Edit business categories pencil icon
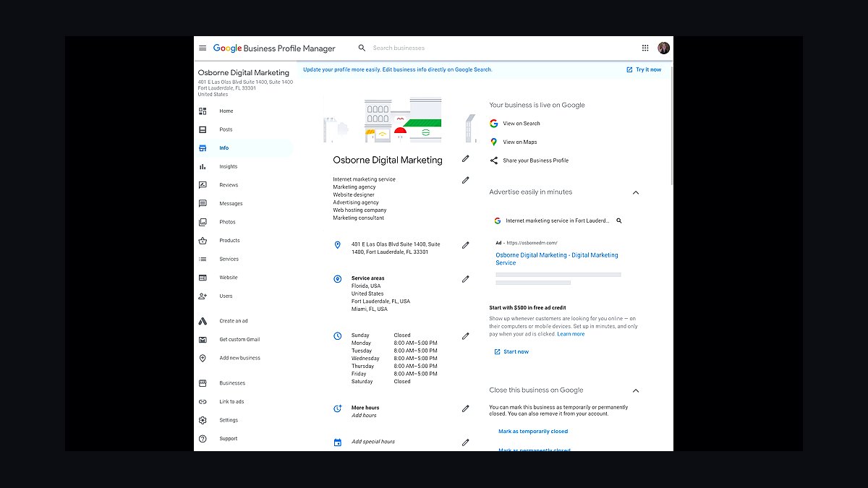 click(x=465, y=180)
